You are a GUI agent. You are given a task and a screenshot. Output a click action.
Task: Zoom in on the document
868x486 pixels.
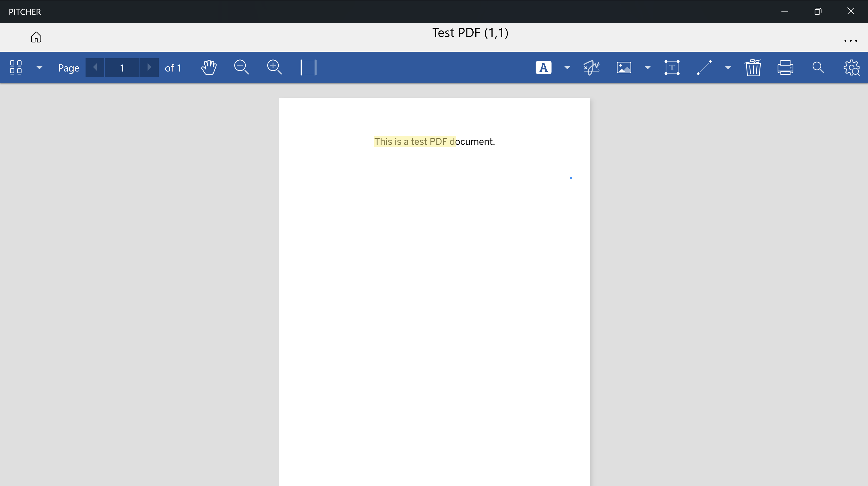(x=274, y=67)
